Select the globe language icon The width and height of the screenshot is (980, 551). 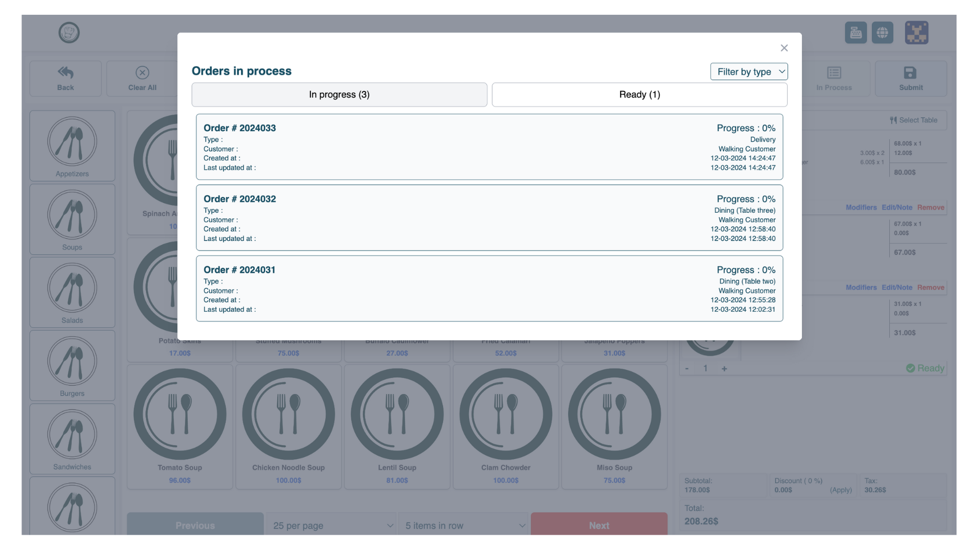[x=883, y=32]
